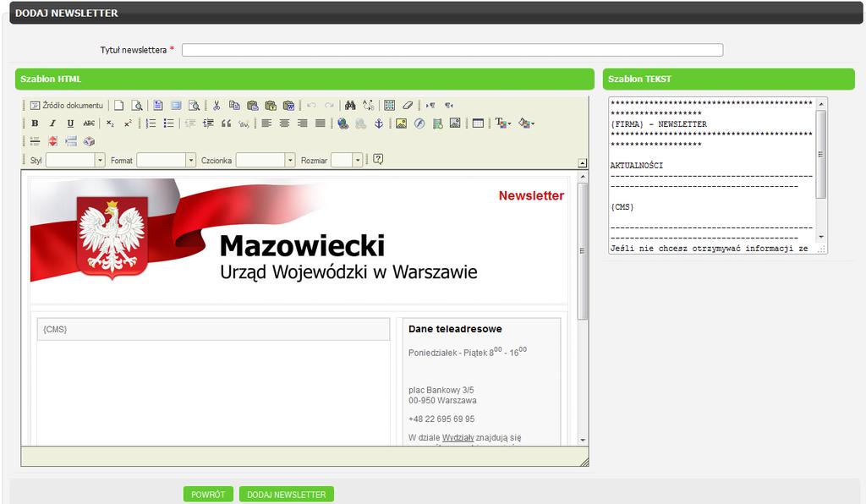Viewport: 866px width, 504px height.
Task: Collapse the editor toolbar arrow
Action: pyautogui.click(x=582, y=163)
